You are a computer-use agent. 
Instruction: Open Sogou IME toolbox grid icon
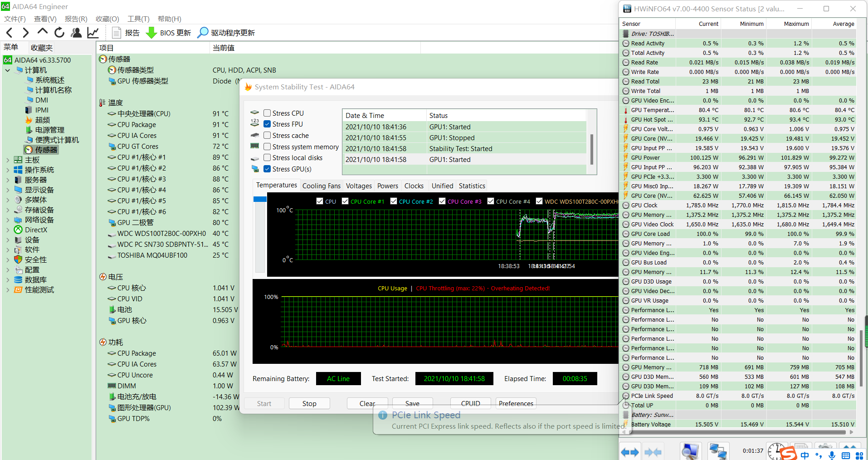point(859,455)
